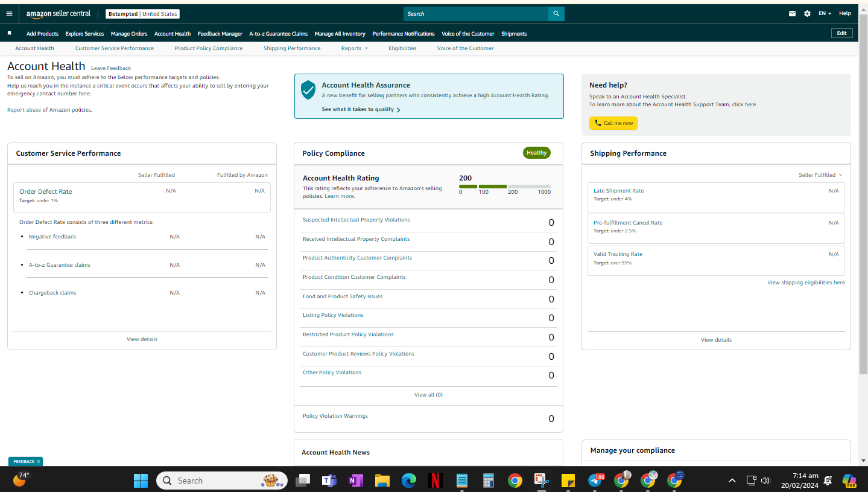
Task: Open A-to-z Guarantee Claims menu item
Action: tap(278, 34)
